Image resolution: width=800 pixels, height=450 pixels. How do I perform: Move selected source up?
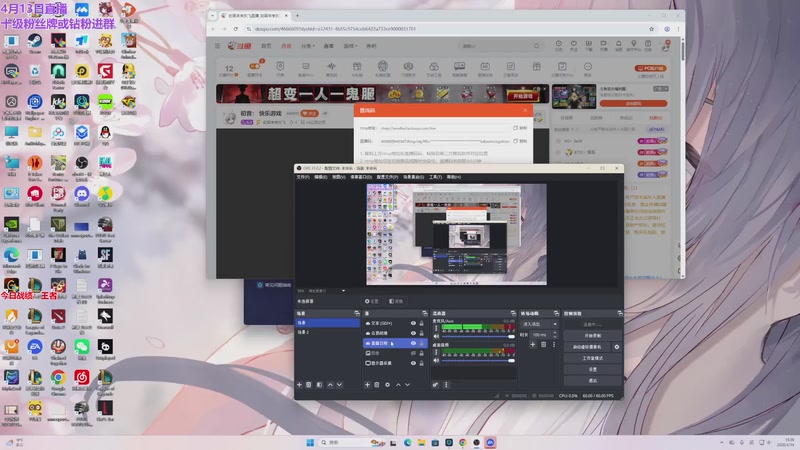pyautogui.click(x=398, y=385)
